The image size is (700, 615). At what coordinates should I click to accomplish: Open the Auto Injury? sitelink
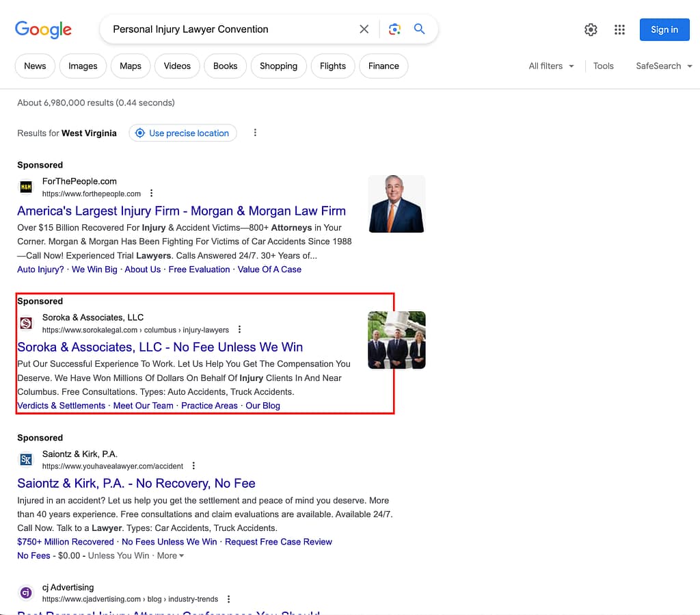click(40, 270)
